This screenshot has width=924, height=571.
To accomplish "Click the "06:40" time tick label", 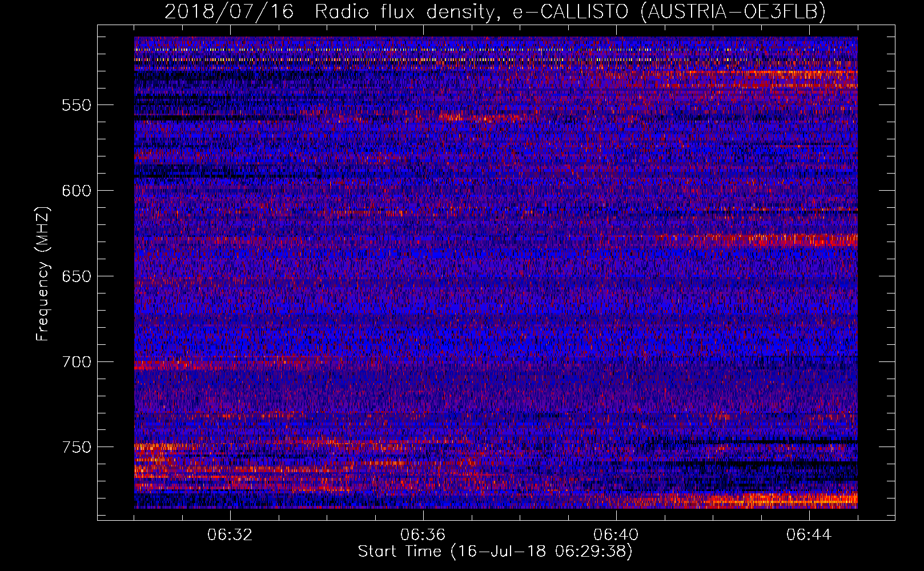I will [616, 535].
